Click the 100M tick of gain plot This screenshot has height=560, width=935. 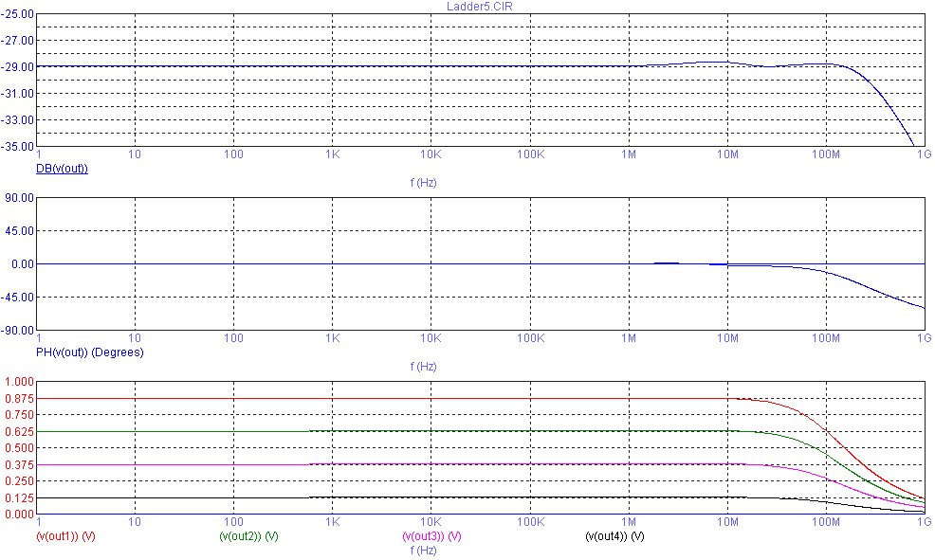click(x=826, y=154)
